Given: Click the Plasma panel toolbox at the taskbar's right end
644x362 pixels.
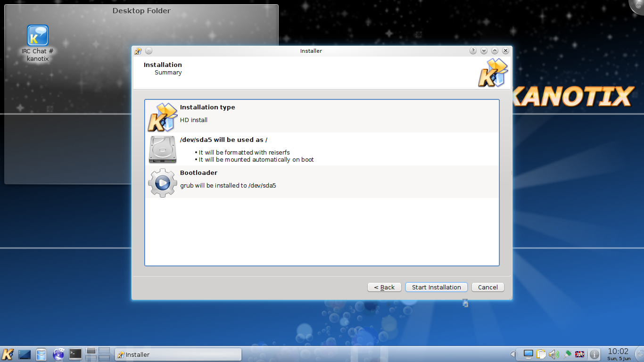Looking at the screenshot, I should [639, 354].
